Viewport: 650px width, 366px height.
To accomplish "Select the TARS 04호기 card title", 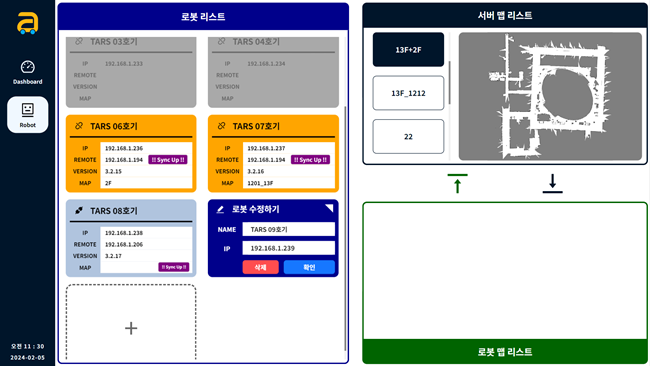I will (x=256, y=41).
